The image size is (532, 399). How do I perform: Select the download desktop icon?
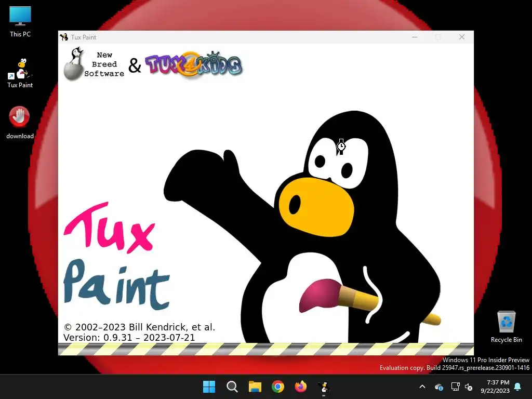point(20,123)
